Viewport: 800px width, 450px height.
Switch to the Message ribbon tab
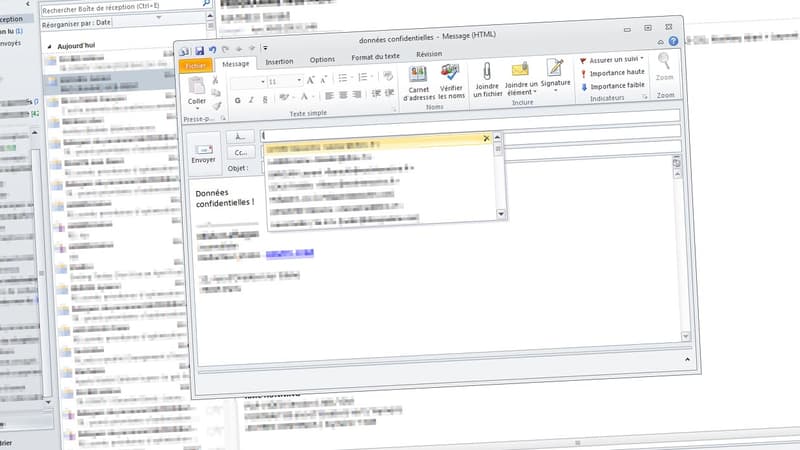click(236, 64)
